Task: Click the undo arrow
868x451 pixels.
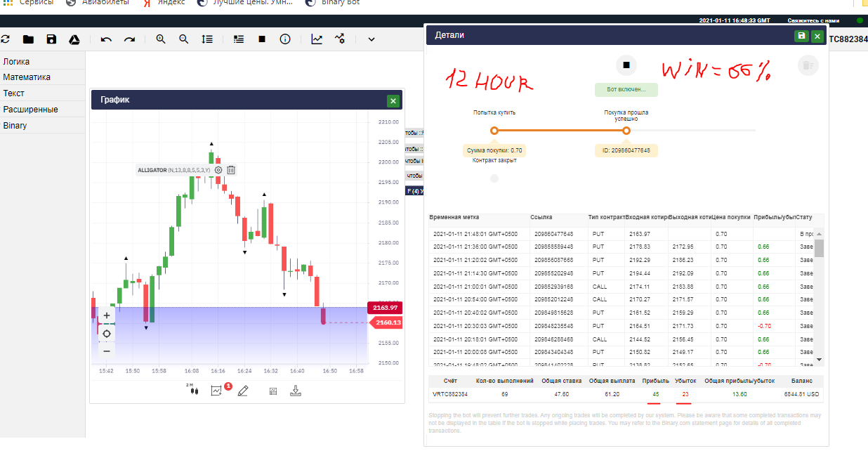Action: [106, 39]
